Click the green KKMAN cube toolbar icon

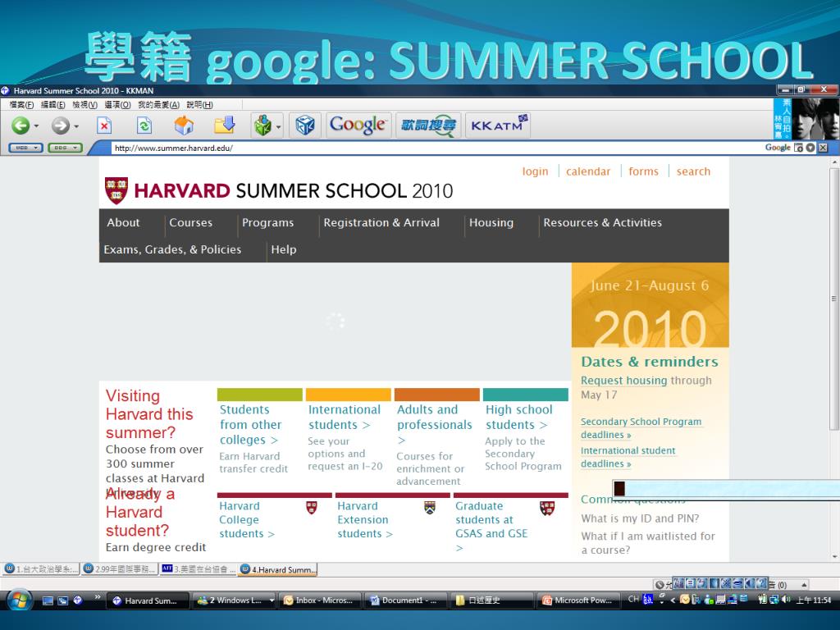pyautogui.click(x=262, y=126)
